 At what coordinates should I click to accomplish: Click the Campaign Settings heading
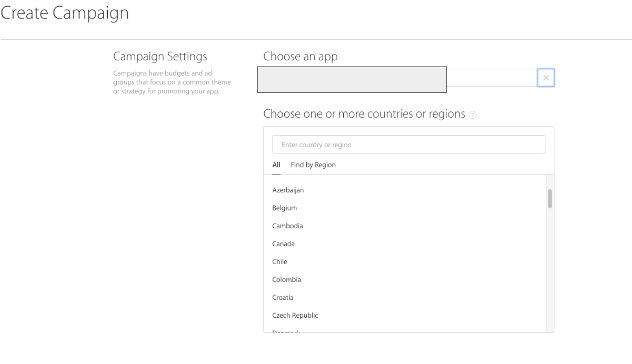[x=160, y=57]
